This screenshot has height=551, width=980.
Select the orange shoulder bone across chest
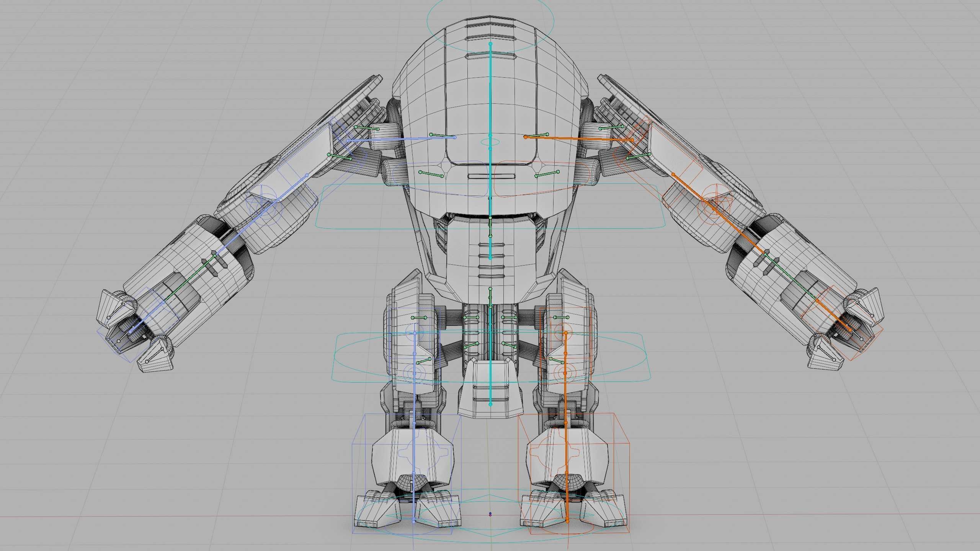[x=578, y=138]
